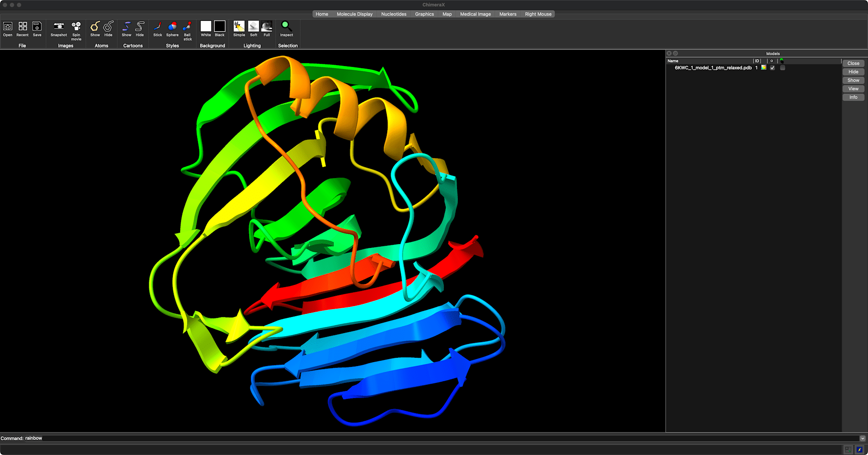Click the Hide button in Models panel
Viewport: 868px width, 455px height.
[x=853, y=72]
